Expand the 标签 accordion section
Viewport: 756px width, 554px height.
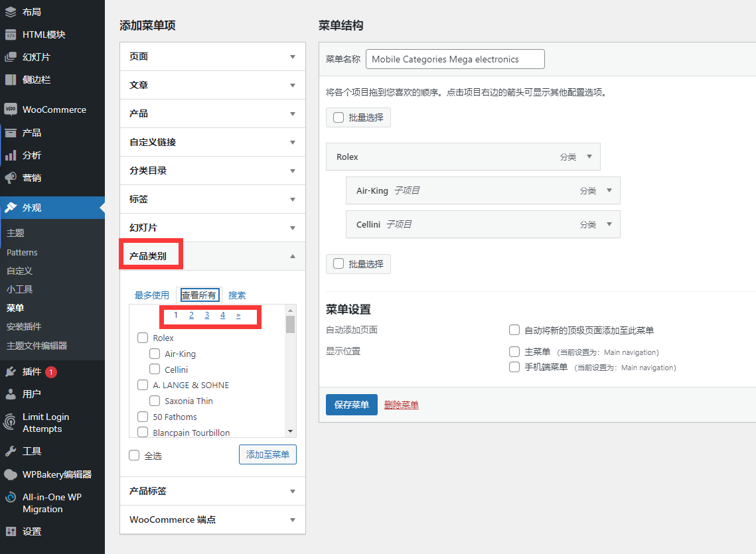coord(212,198)
